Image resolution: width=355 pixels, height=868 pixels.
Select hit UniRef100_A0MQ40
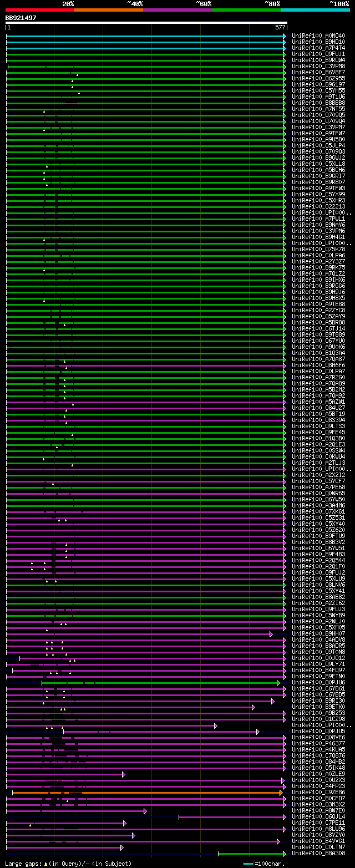(318, 36)
